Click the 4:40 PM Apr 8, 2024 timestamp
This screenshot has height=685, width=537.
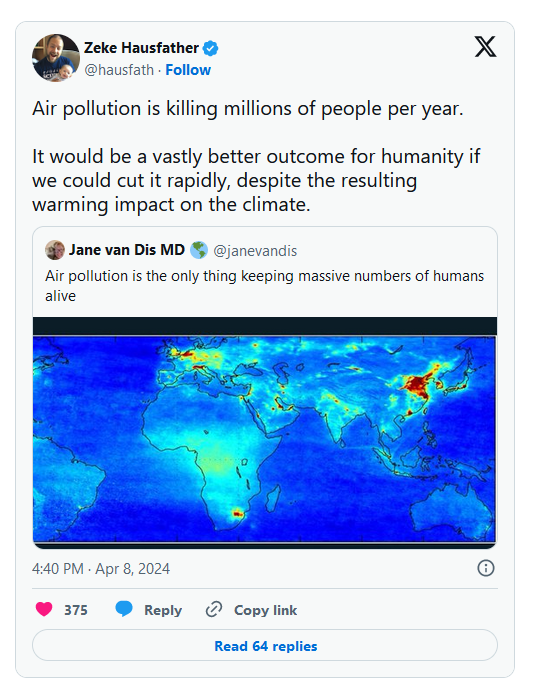click(x=101, y=569)
